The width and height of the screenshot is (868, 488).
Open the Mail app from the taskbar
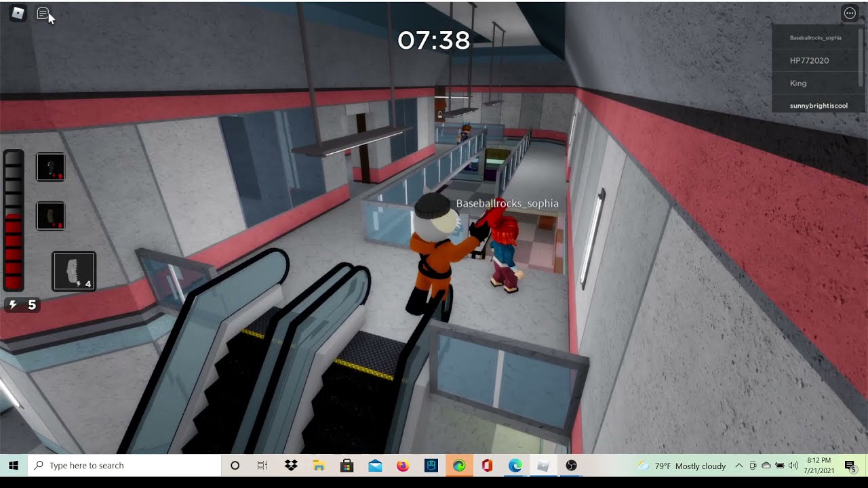pos(375,466)
